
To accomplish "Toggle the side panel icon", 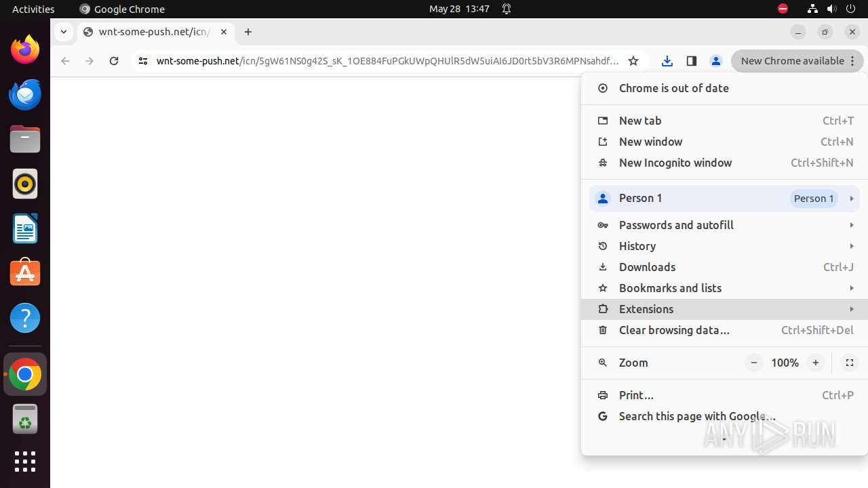I will coord(692,61).
